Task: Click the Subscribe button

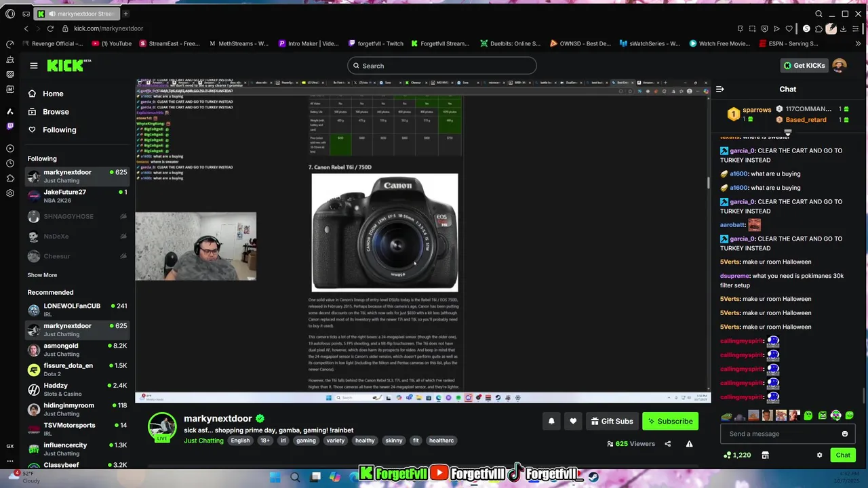Action: click(x=670, y=421)
